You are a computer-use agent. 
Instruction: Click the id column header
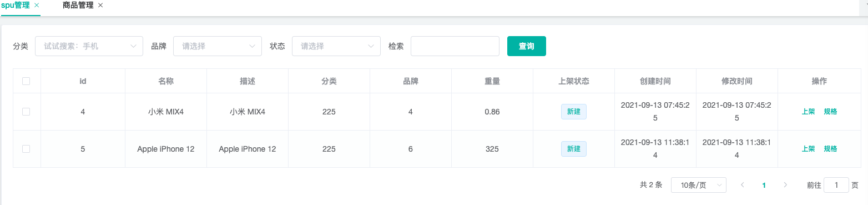tap(83, 81)
